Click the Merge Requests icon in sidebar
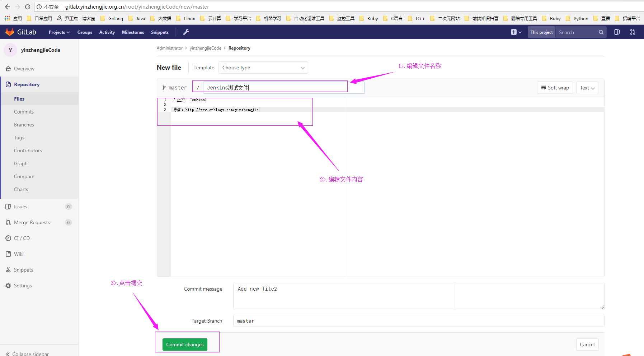The image size is (644, 356). point(8,222)
